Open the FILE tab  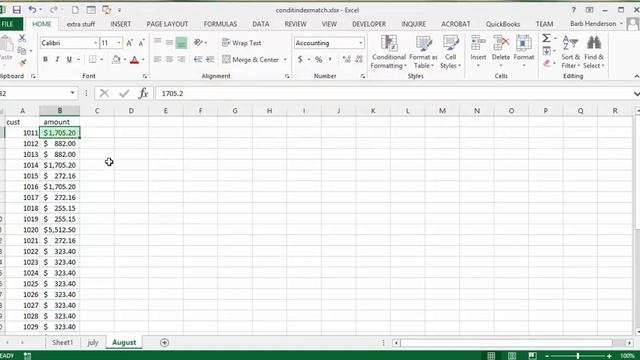click(x=9, y=24)
